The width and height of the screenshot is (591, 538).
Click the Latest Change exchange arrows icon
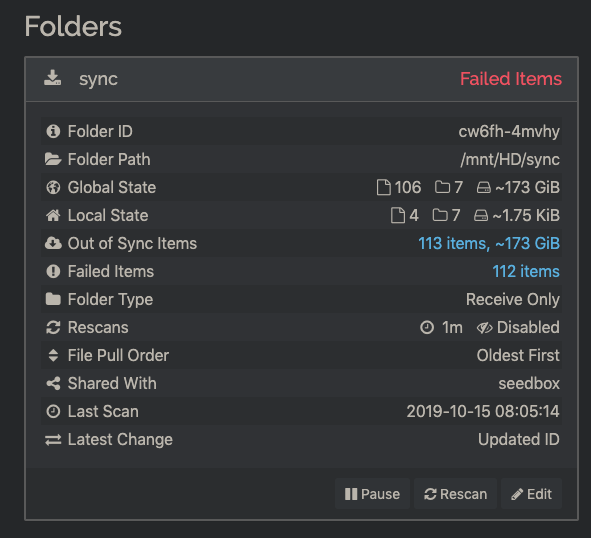53,440
